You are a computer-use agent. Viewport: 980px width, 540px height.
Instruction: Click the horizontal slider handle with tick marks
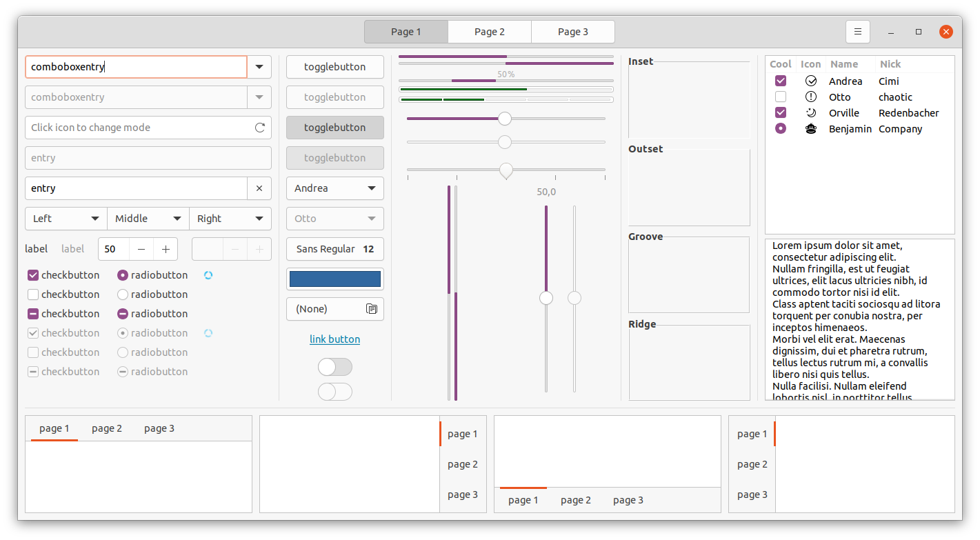pyautogui.click(x=506, y=170)
